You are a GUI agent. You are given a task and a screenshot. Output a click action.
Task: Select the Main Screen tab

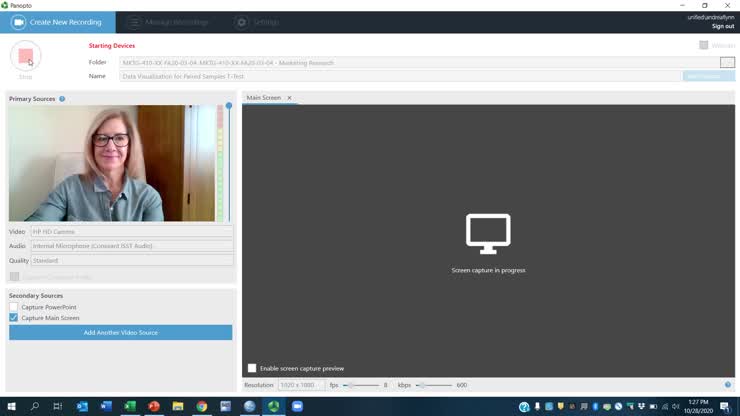[264, 98]
